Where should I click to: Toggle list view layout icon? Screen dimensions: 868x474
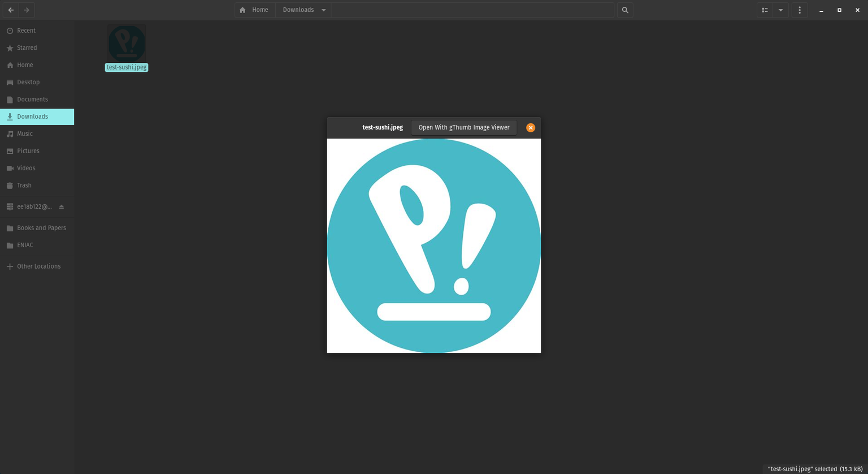click(x=765, y=10)
